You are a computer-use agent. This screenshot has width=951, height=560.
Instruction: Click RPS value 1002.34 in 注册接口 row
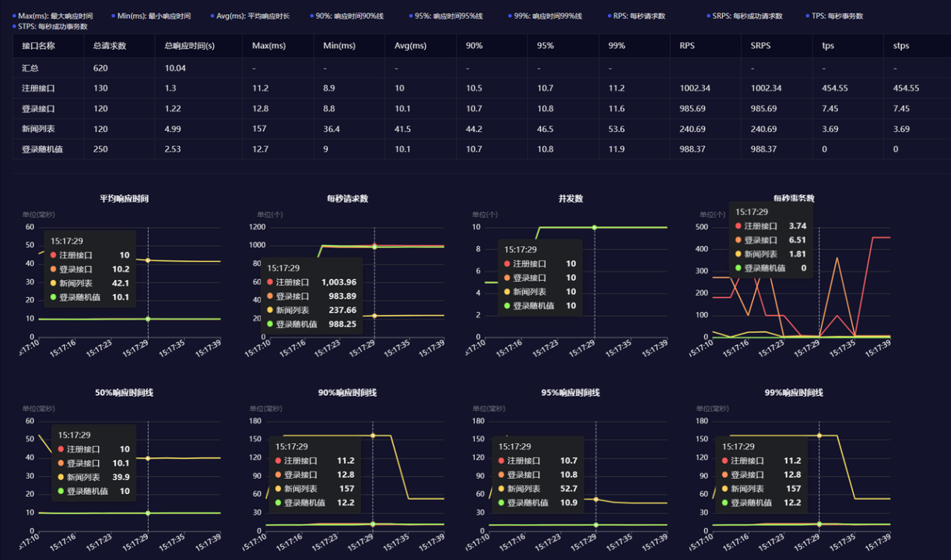pyautogui.click(x=695, y=89)
